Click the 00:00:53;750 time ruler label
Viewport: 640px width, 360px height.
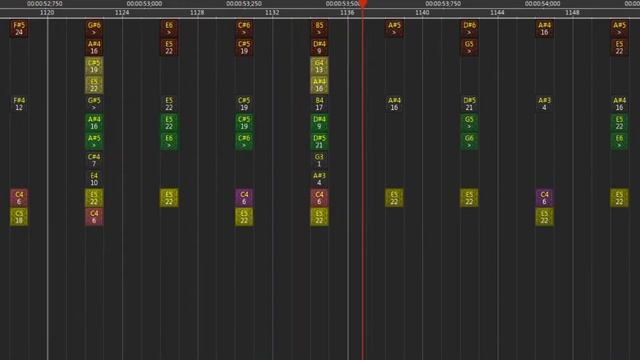443,4
